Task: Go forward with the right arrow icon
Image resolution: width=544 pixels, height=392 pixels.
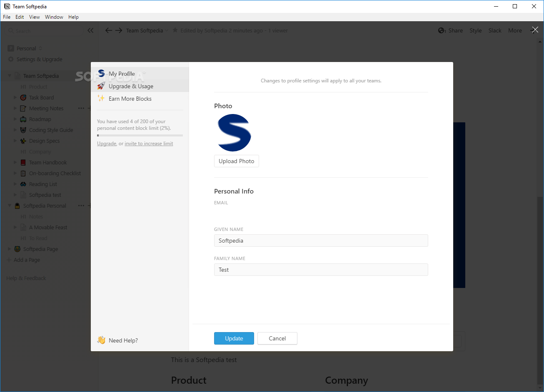Action: coord(119,30)
